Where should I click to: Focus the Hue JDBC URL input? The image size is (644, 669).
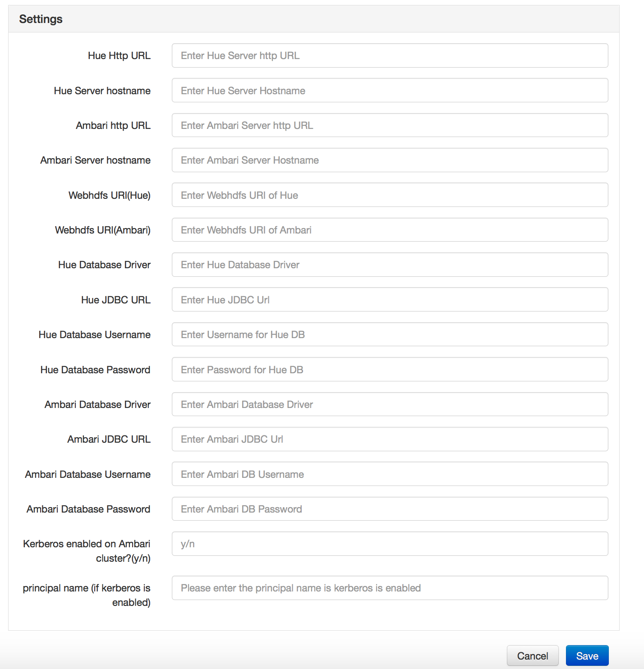pyautogui.click(x=389, y=299)
